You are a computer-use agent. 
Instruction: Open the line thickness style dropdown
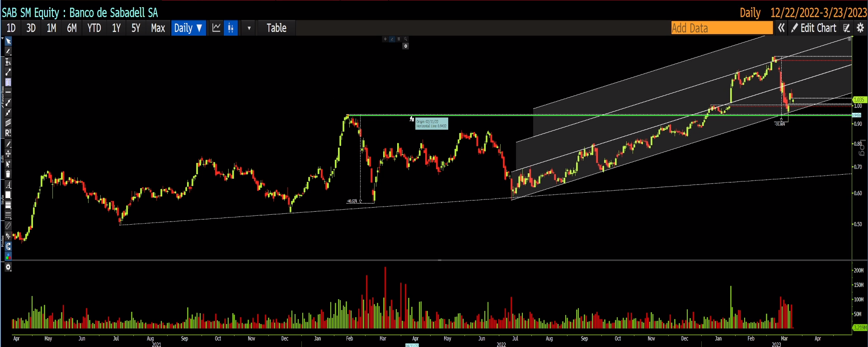click(8, 205)
